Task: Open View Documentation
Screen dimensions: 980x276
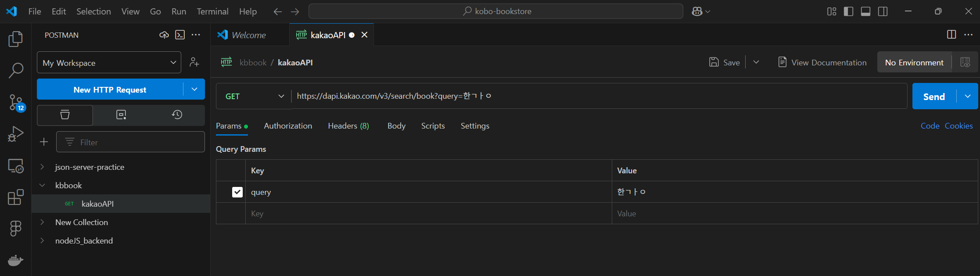Action: [822, 62]
